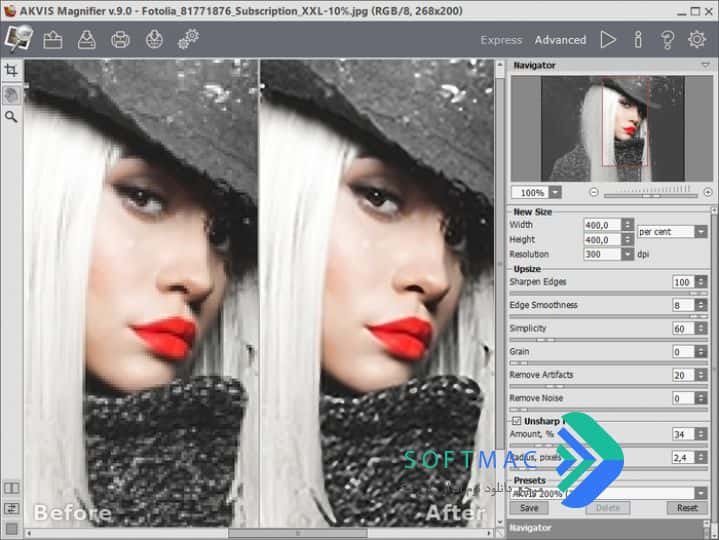Click the Save image icon
Screen dimensions: 719x540
tap(87, 40)
